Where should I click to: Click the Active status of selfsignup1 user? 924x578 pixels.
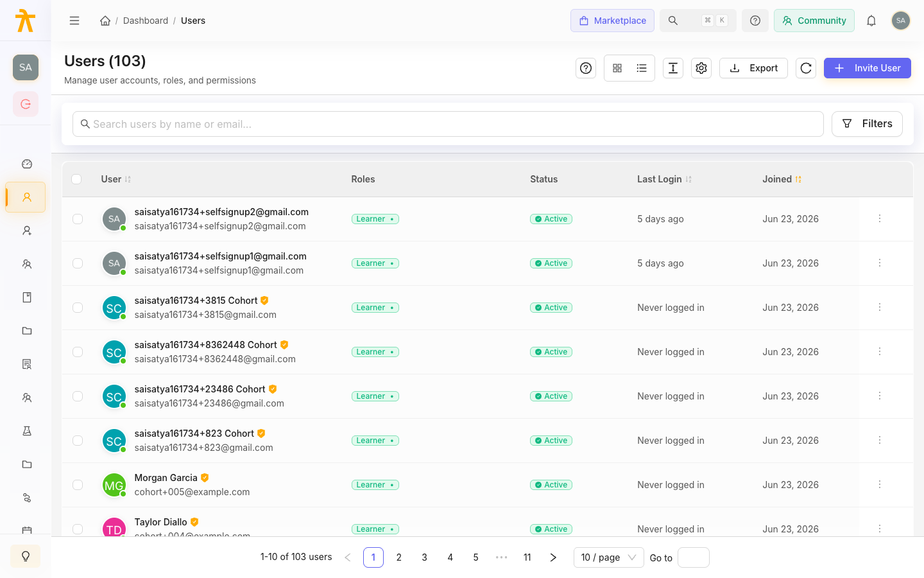[551, 263]
